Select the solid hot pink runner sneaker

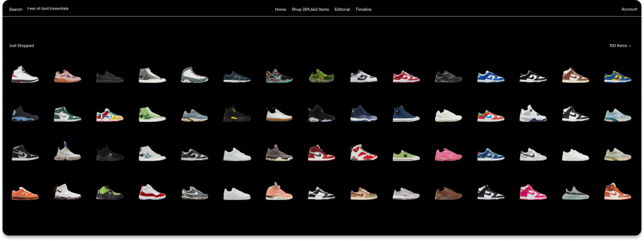448,155
